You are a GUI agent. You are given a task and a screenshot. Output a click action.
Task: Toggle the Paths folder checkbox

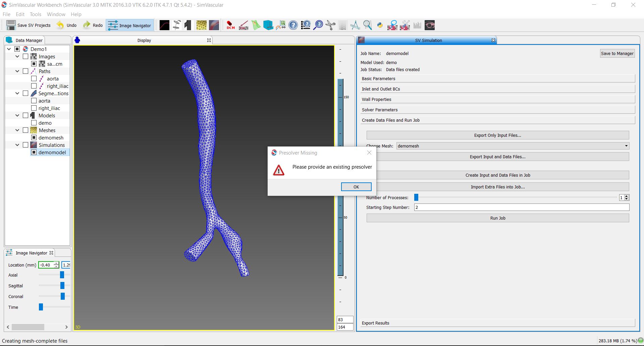pyautogui.click(x=25, y=71)
